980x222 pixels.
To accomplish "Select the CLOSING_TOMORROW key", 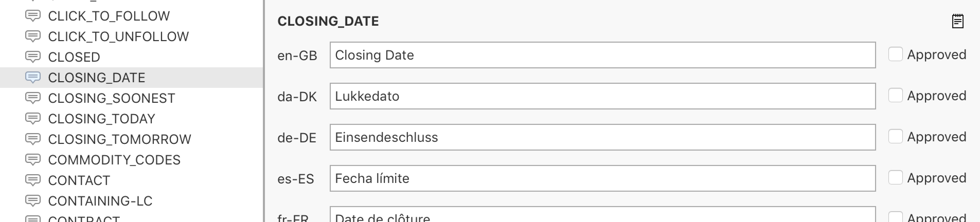I will [119, 139].
